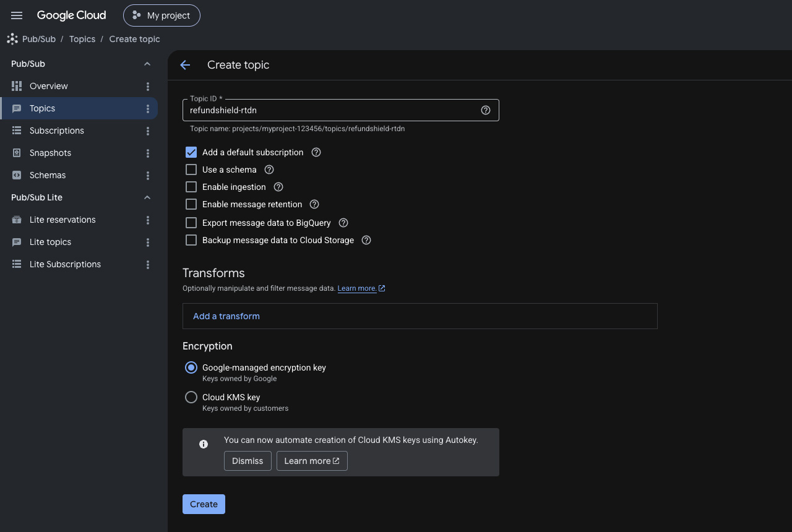Collapse the Pub/Sub sidebar section
The image size is (792, 532).
[x=147, y=64]
